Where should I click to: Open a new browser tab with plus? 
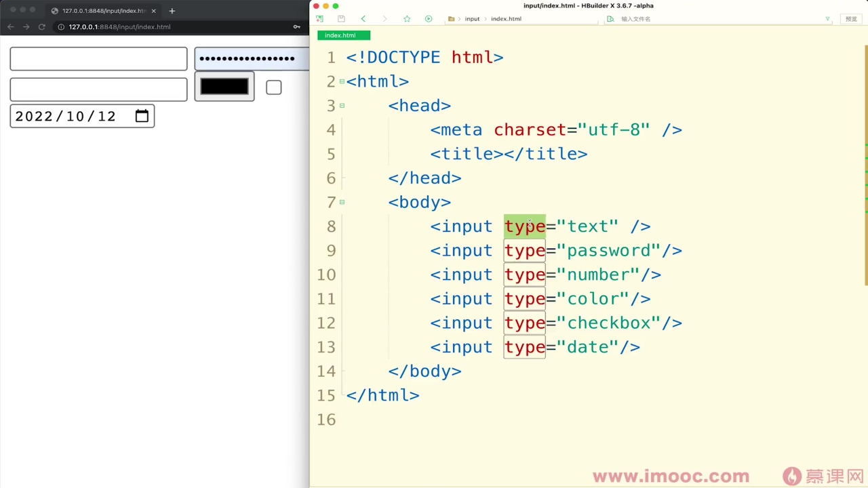[172, 11]
